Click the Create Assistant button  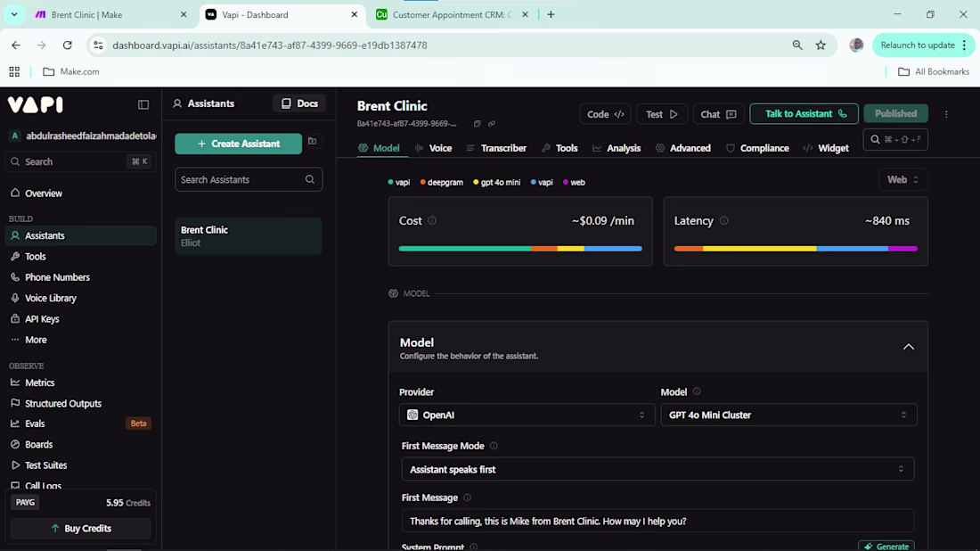click(238, 144)
